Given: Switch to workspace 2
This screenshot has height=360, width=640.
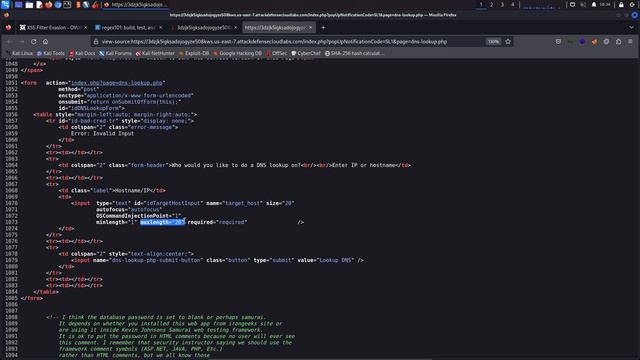Looking at the screenshot, I should coord(491,4).
